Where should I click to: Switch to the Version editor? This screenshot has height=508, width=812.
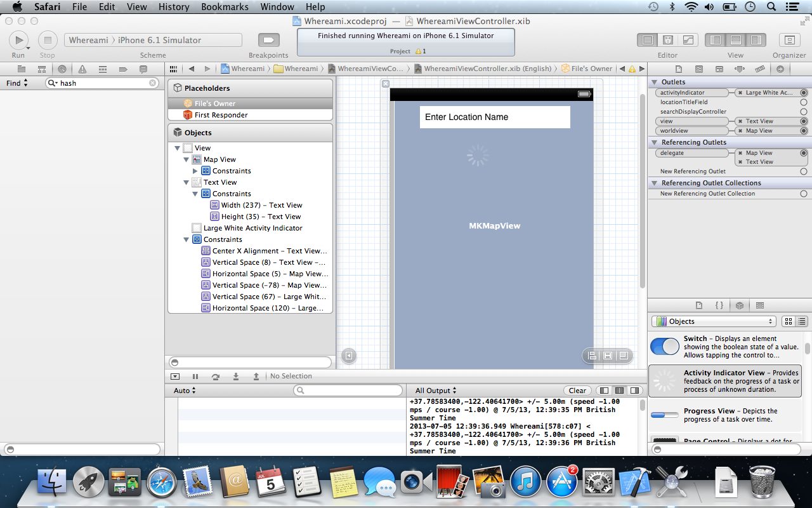tap(688, 40)
